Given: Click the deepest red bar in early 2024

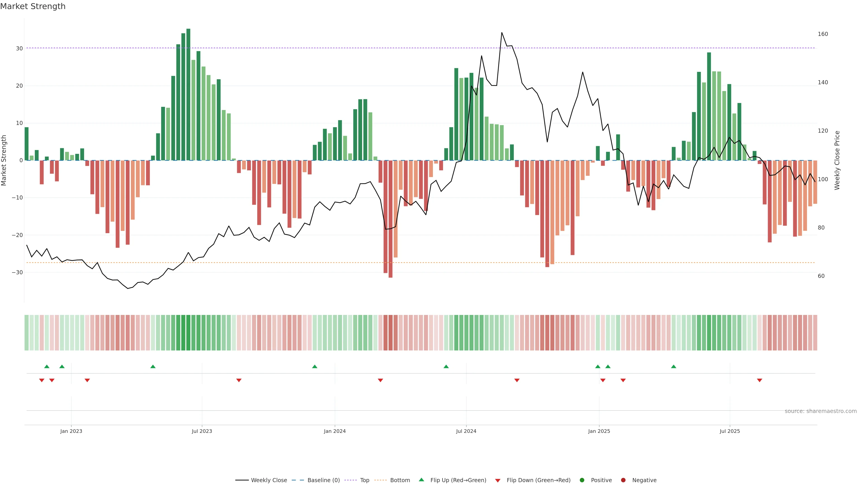Looking at the screenshot, I should tap(391, 219).
